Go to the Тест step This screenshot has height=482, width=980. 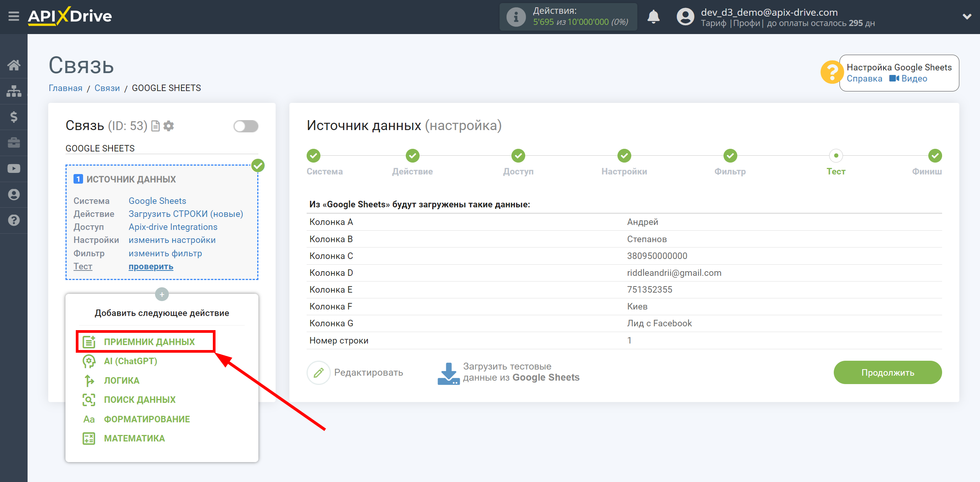[836, 156]
